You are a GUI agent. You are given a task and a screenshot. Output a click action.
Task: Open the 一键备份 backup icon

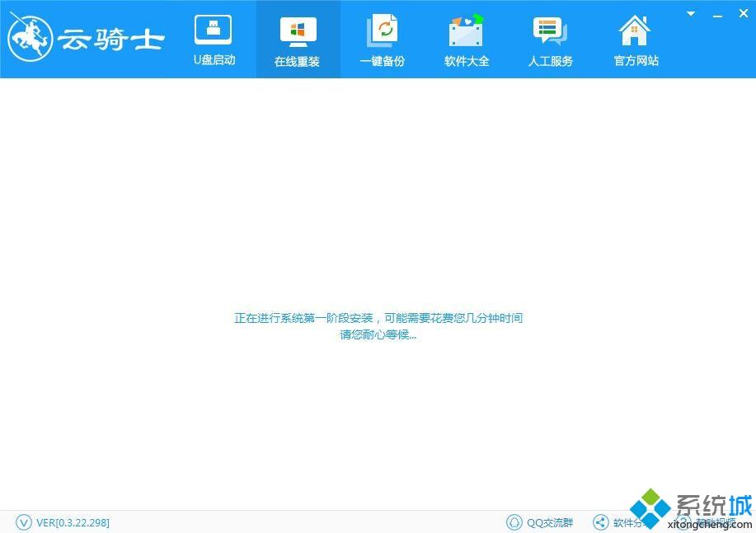[383, 31]
